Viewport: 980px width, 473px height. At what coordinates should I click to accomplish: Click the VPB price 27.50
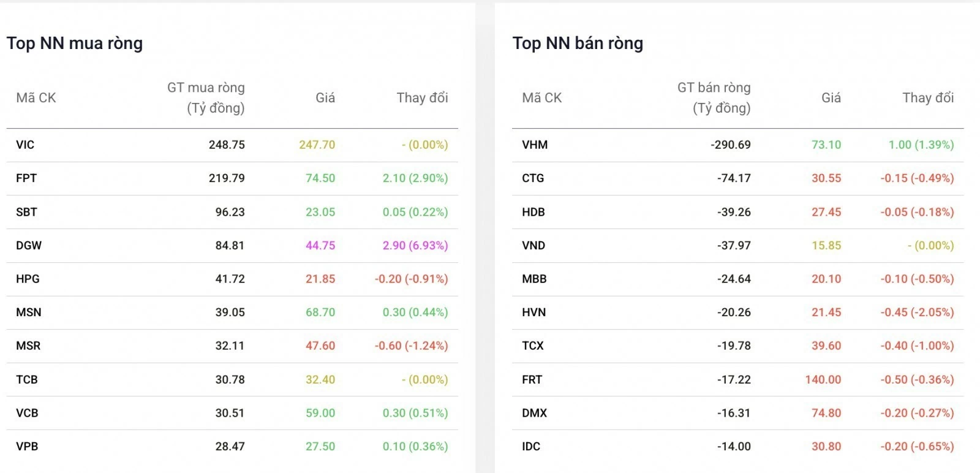pyautogui.click(x=320, y=446)
